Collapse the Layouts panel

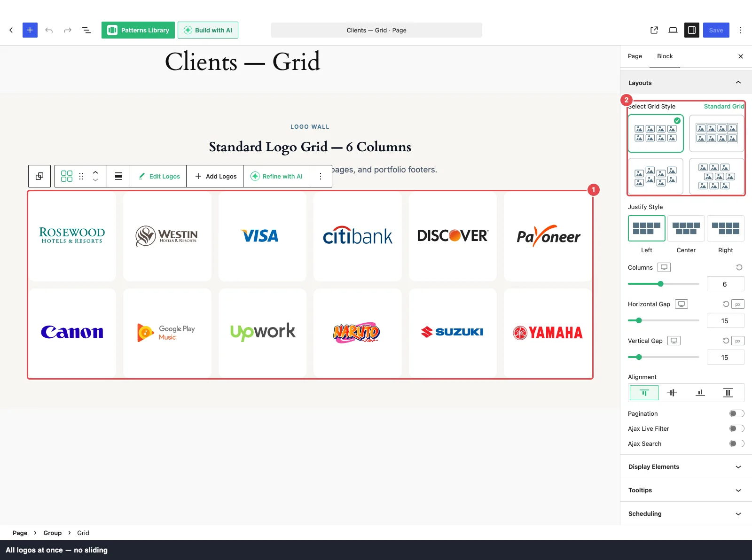pyautogui.click(x=686, y=83)
